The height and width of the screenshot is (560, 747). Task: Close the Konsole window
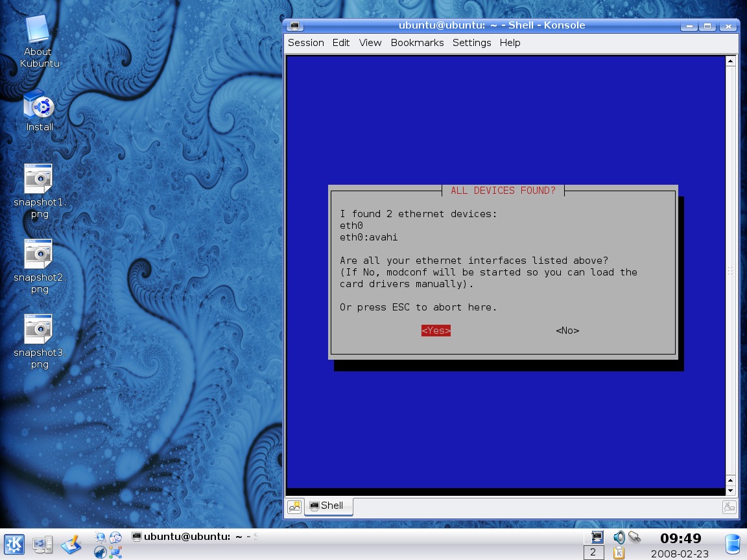coord(728,26)
